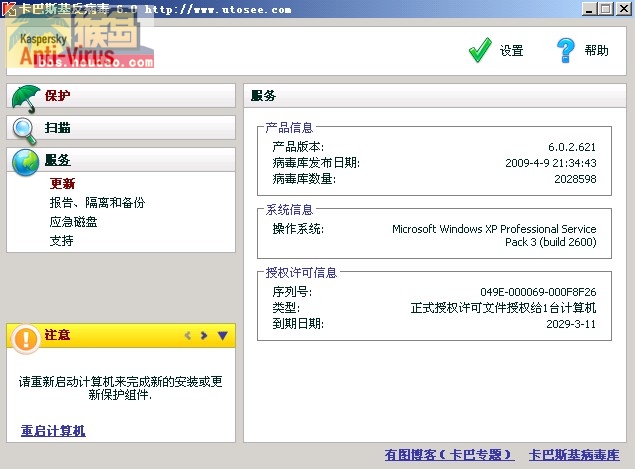Open the 保护 section
The height and width of the screenshot is (469, 635).
tap(121, 96)
